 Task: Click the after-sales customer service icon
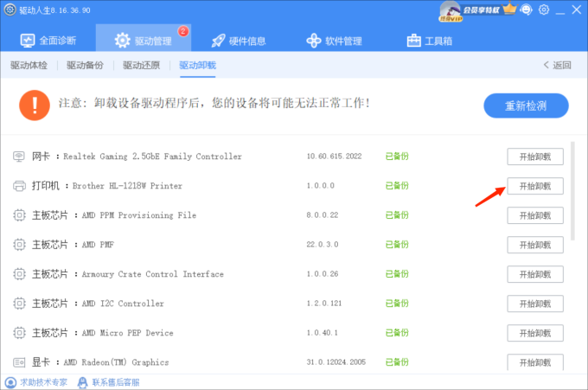[82, 382]
